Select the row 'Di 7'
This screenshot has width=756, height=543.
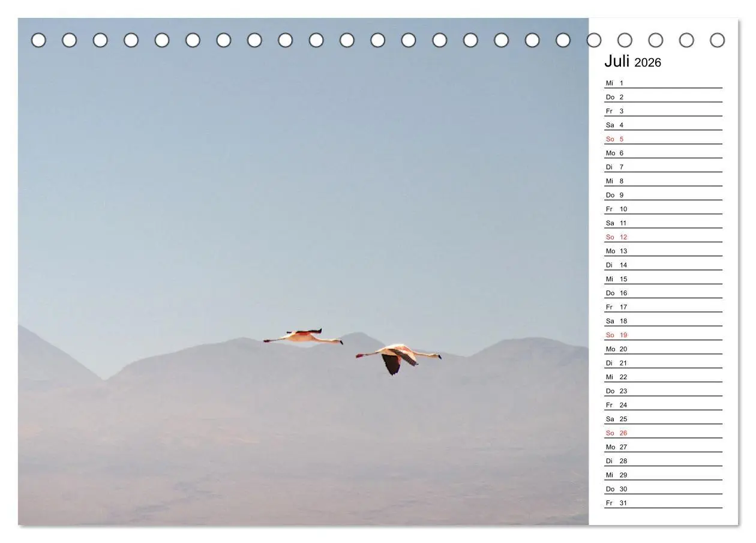tap(663, 167)
